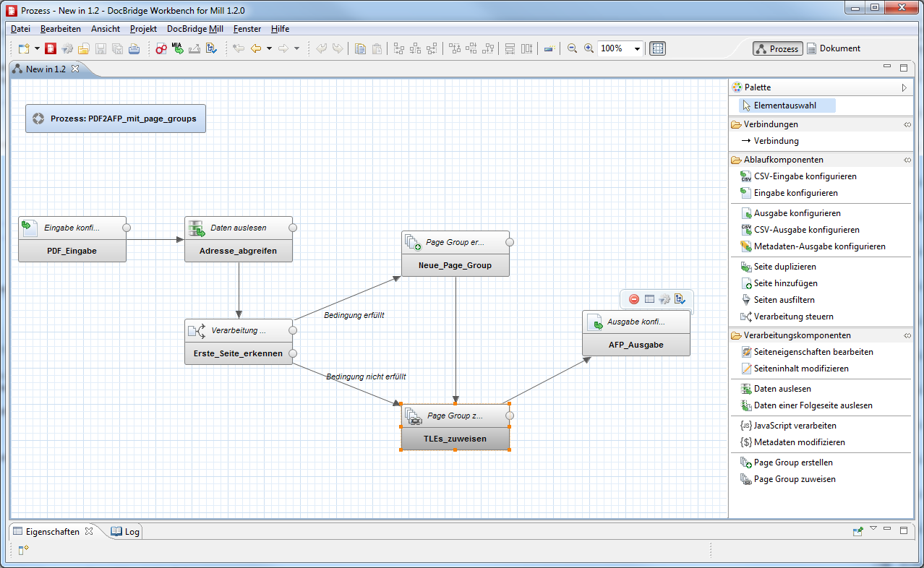Click the zoom in magnifier icon
The image size is (924, 568).
[589, 48]
